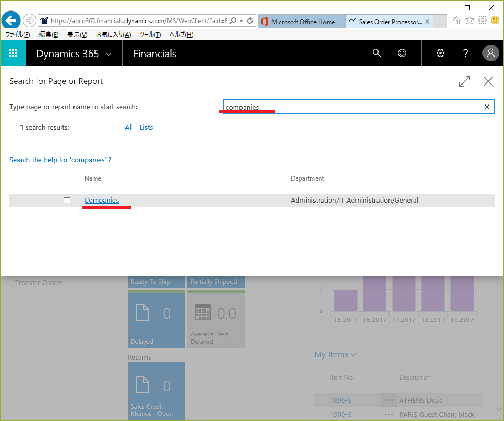Screen dimensions: 504x421
Task: Click Search the help for 'companies' link
Action: click(60, 160)
